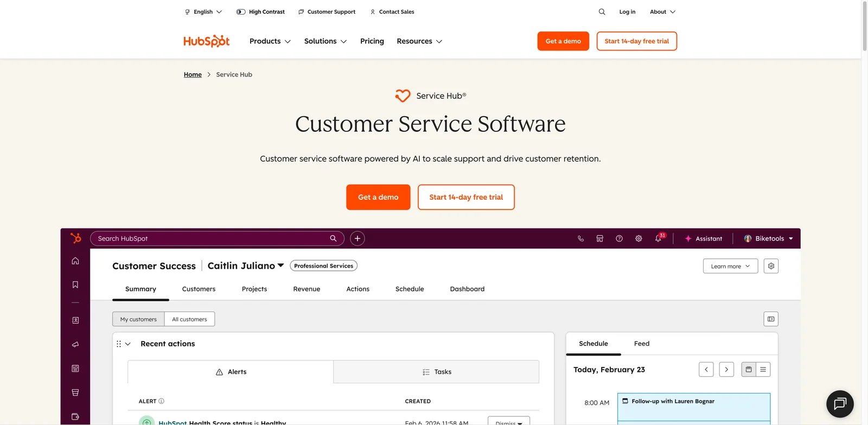868x425 pixels.
Task: Open the site search magnifier icon
Action: 602,11
